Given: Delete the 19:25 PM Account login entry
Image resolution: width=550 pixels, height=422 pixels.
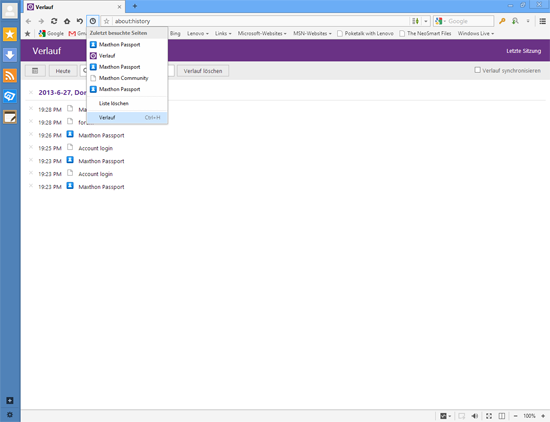Looking at the screenshot, I should click(31, 147).
